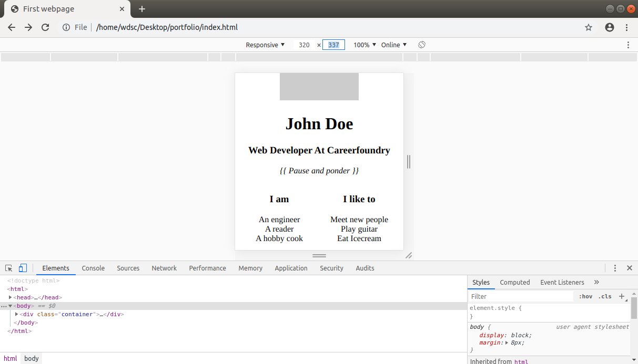Screen dimensions: 638x364
Task: Expand the head element node
Action: (11, 297)
